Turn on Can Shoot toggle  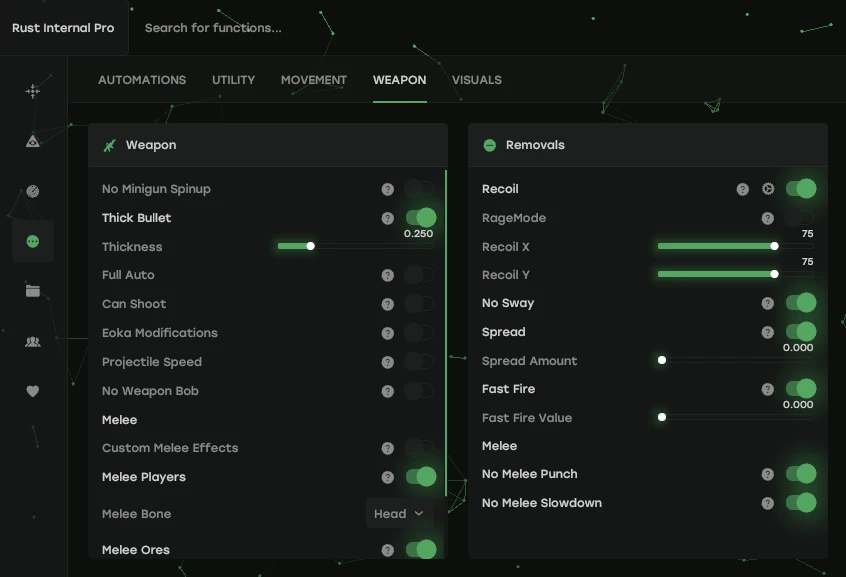(x=420, y=303)
